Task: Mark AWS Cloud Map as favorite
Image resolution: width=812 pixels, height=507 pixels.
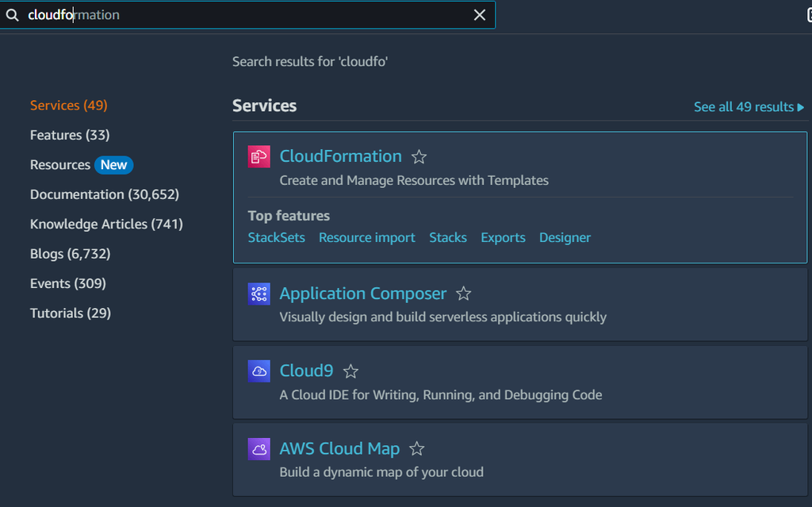Action: [x=417, y=449]
